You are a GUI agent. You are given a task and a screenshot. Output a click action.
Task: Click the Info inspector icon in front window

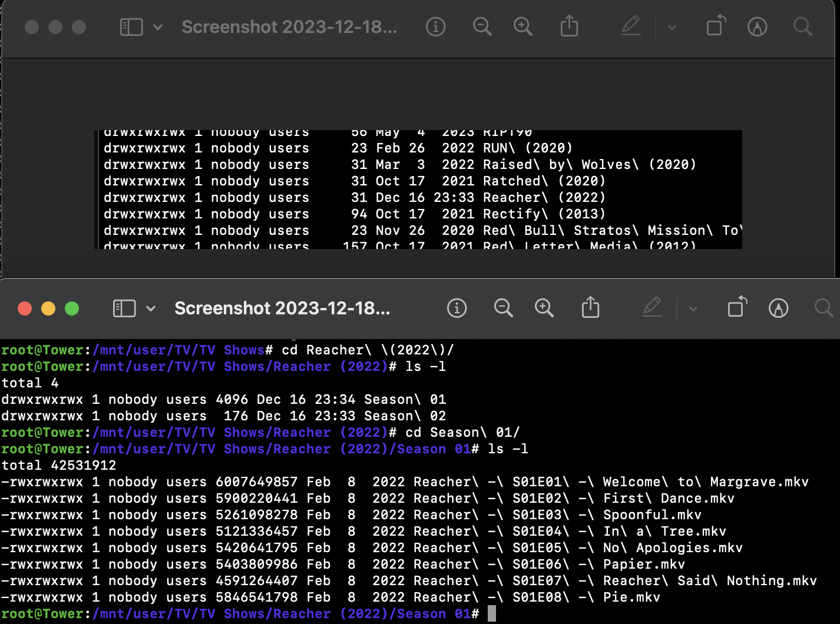457,308
